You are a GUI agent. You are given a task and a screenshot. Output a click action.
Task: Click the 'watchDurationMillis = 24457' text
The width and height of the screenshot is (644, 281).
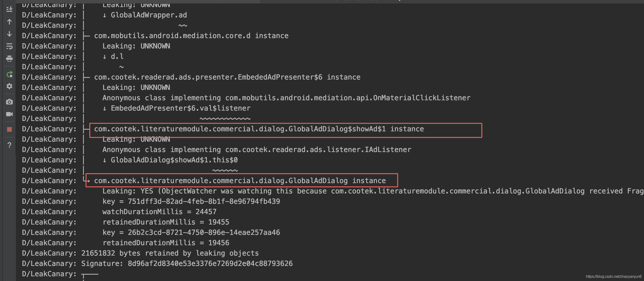pyautogui.click(x=159, y=212)
